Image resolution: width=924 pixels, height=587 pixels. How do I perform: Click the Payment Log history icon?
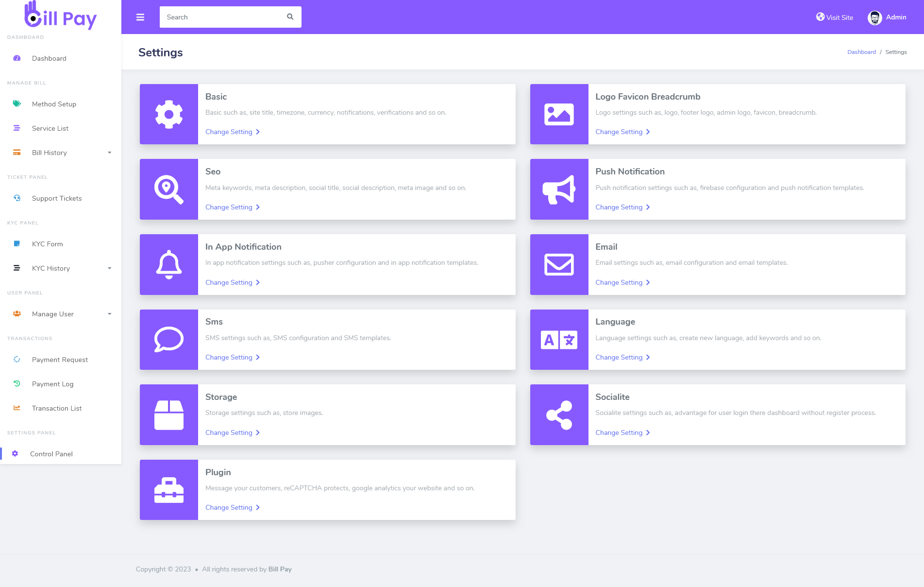tap(17, 384)
